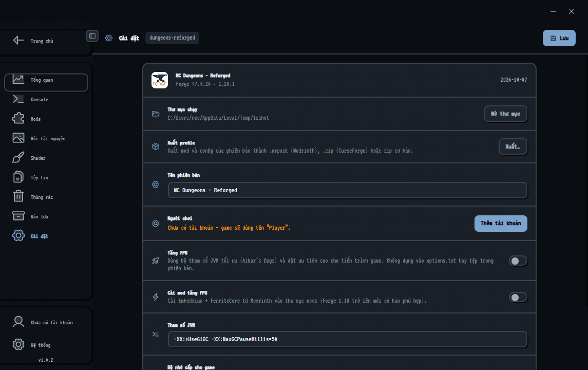
Task: Select the Mods puzzle piece icon
Action: pyautogui.click(x=18, y=119)
